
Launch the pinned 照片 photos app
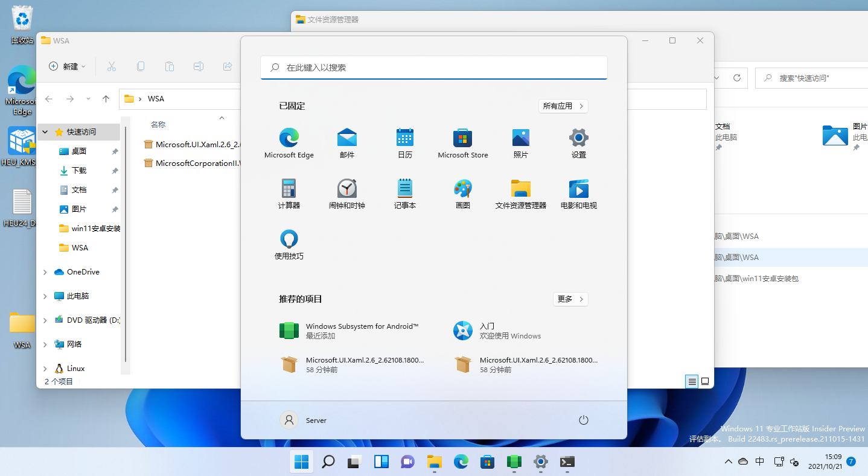pos(521,143)
